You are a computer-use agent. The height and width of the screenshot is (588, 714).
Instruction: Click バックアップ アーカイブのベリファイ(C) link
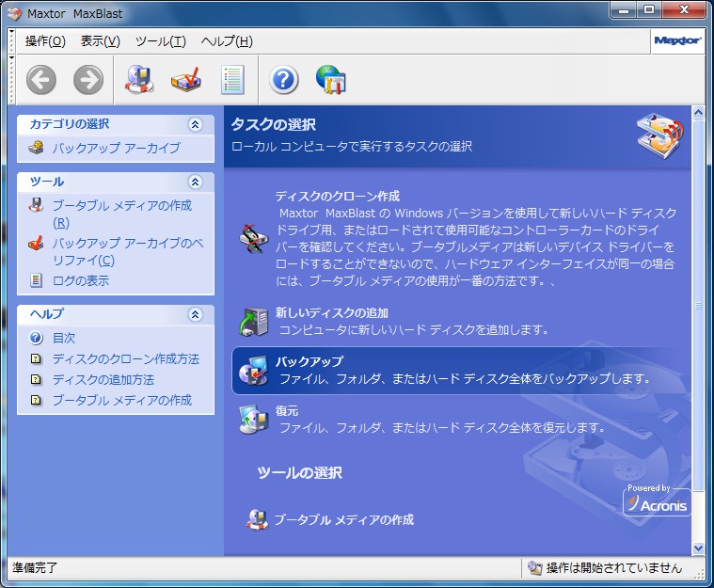(128, 251)
